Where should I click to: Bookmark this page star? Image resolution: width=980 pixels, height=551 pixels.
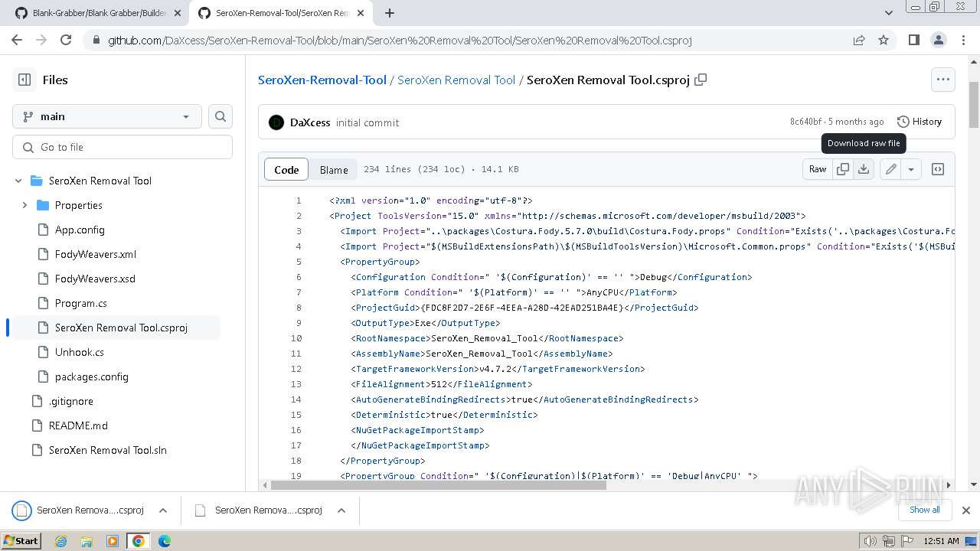884,40
